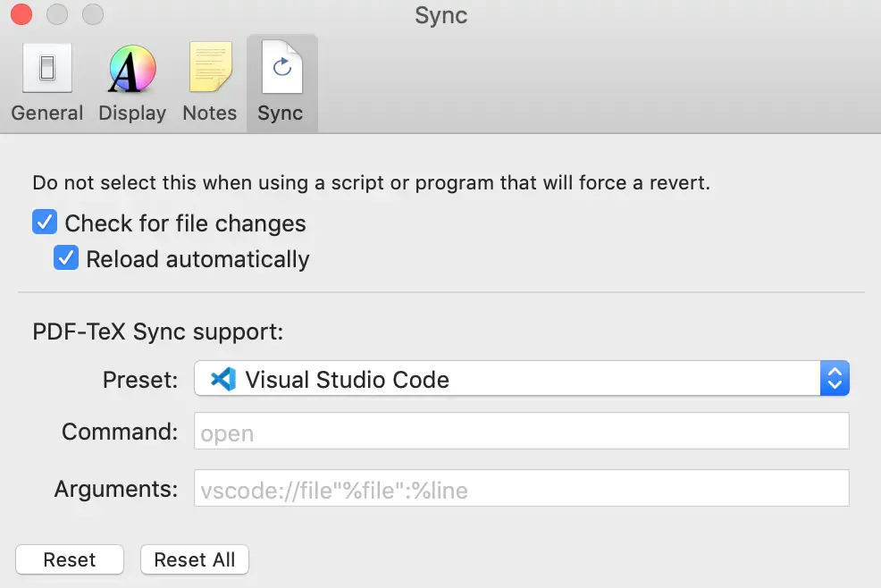This screenshot has width=881, height=588.
Task: Click the Arguments input field
Action: pos(521,489)
